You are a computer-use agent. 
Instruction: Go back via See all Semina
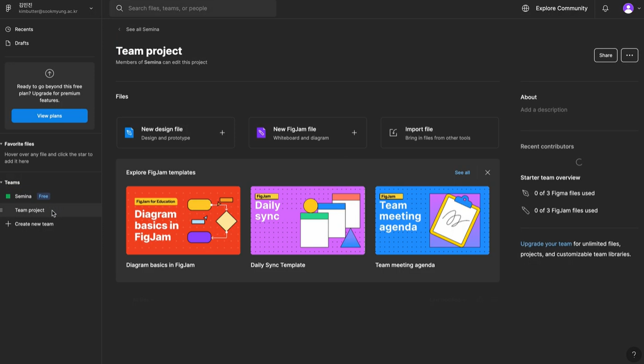143,29
